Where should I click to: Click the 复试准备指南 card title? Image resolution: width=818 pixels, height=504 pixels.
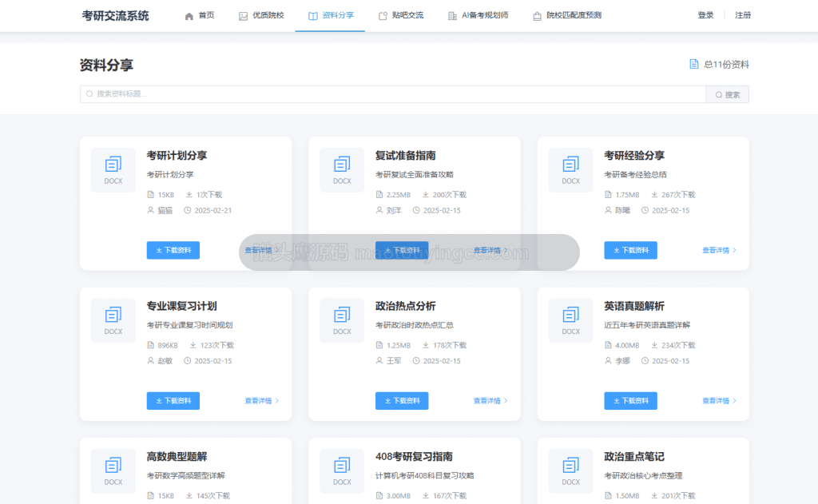tap(405, 156)
